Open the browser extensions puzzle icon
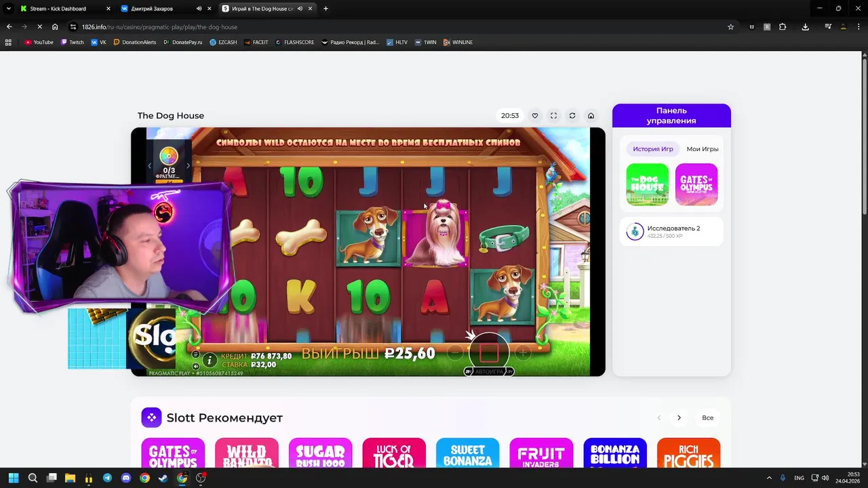The image size is (868, 488). 783,27
